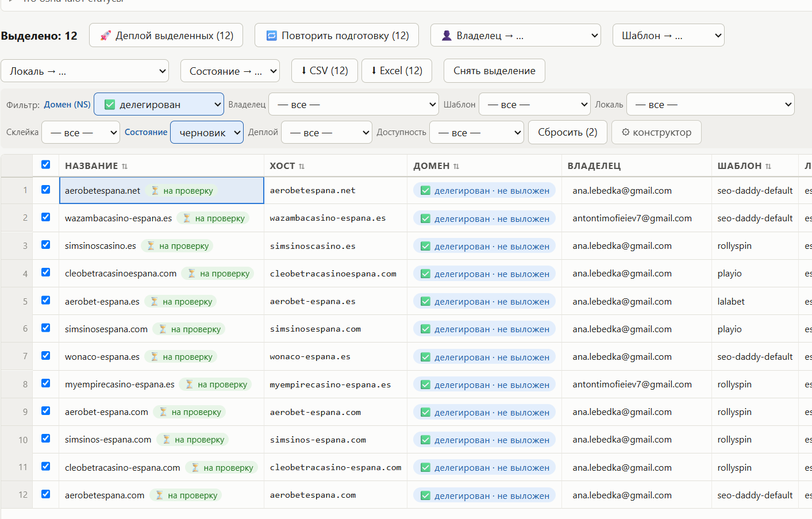Click the Состояние filter label link
The width and height of the screenshot is (812, 519).
pyautogui.click(x=146, y=132)
